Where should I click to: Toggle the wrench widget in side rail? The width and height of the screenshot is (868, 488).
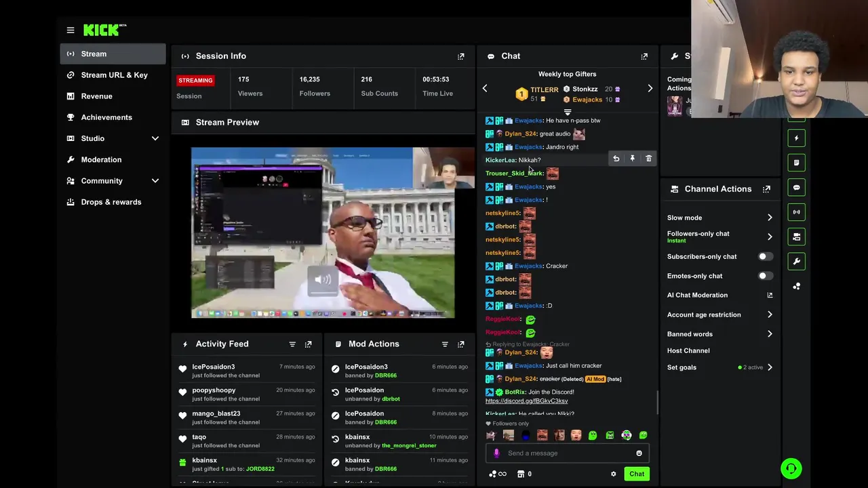click(x=797, y=262)
